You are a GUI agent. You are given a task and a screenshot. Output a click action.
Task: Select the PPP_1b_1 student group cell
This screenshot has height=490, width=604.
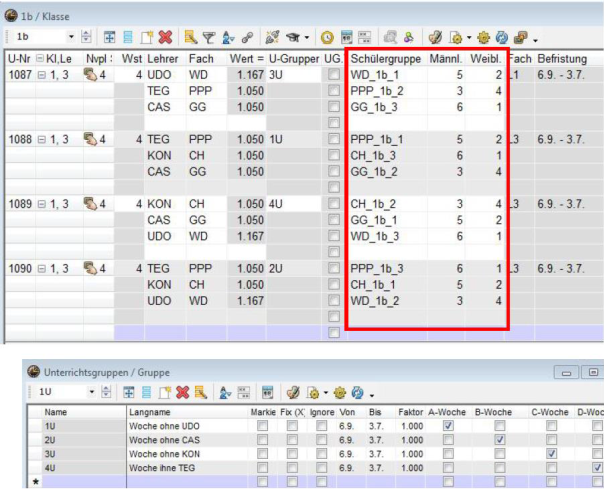point(377,140)
